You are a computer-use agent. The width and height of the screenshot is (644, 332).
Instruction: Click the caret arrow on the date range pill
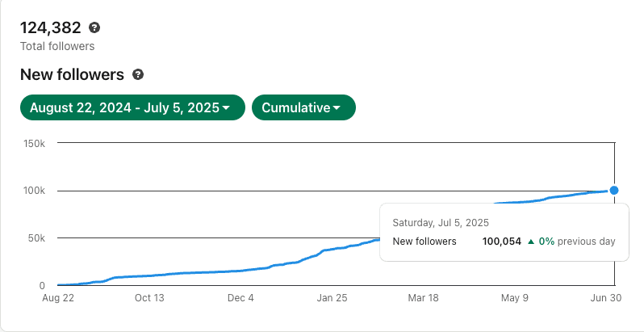click(x=226, y=108)
